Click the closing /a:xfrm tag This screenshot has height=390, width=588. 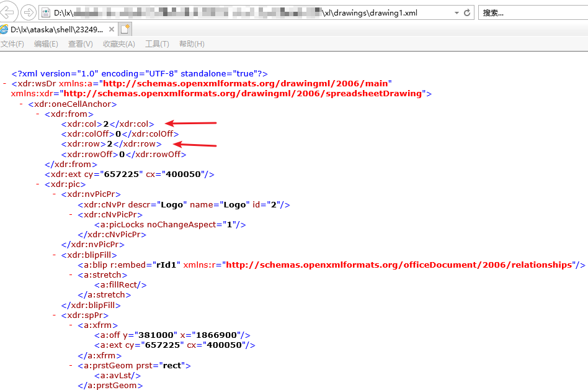(99, 355)
